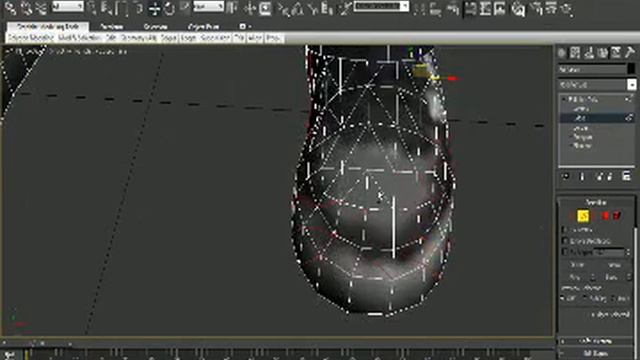Image resolution: width=640 pixels, height=360 pixels.
Task: Open the Modify Selection ribbon panel
Action: (x=79, y=38)
